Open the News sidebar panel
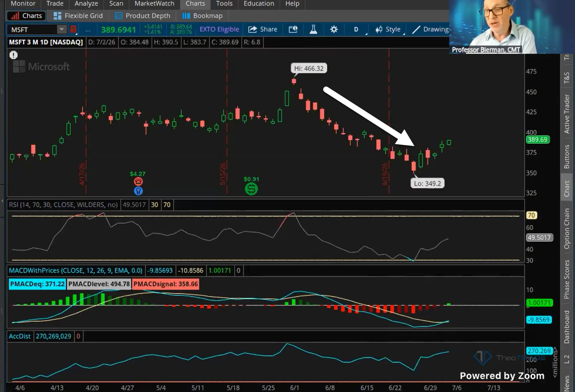575x392 pixels. pyautogui.click(x=567, y=383)
